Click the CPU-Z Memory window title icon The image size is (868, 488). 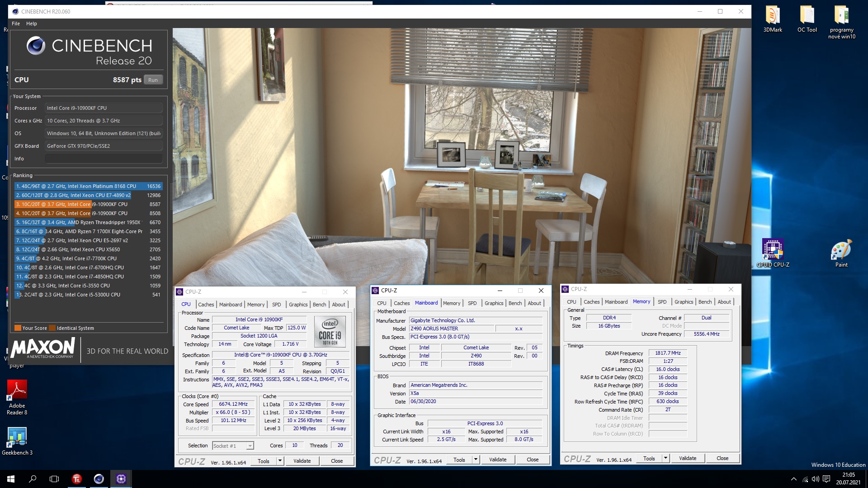click(565, 289)
